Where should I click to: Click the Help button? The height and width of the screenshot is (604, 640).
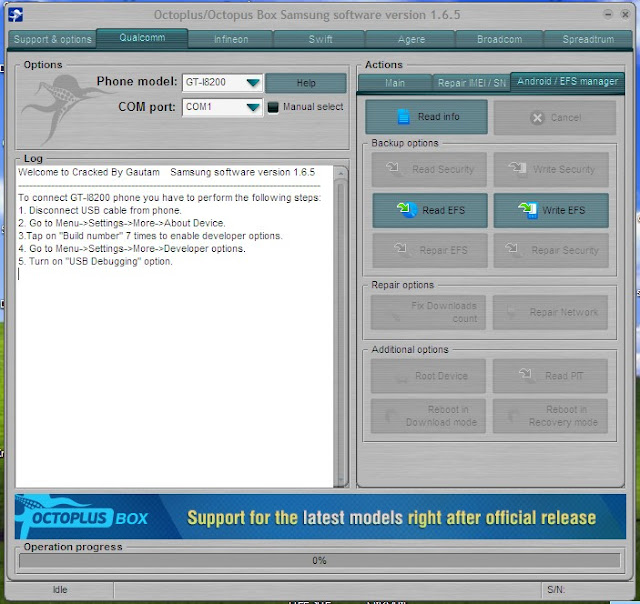tap(306, 83)
